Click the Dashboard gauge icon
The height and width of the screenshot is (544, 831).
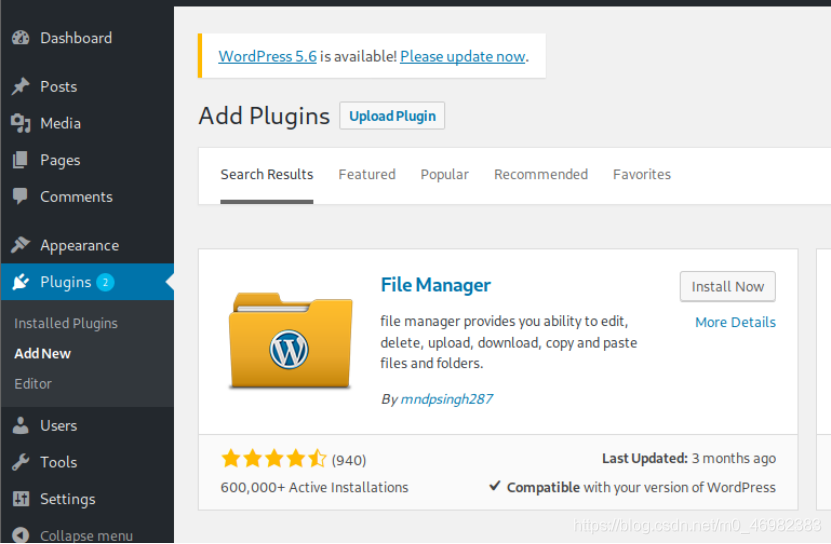pos(20,38)
